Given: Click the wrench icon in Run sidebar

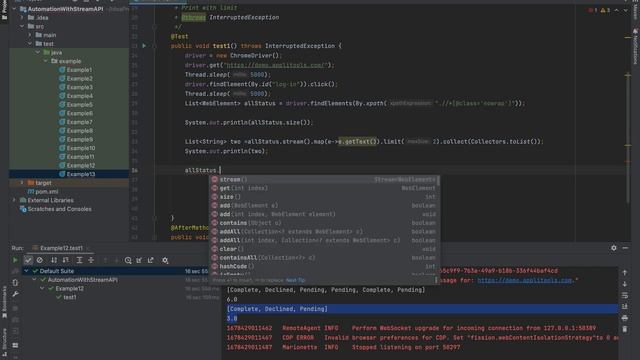Looking at the screenshot, I should [x=15, y=294].
